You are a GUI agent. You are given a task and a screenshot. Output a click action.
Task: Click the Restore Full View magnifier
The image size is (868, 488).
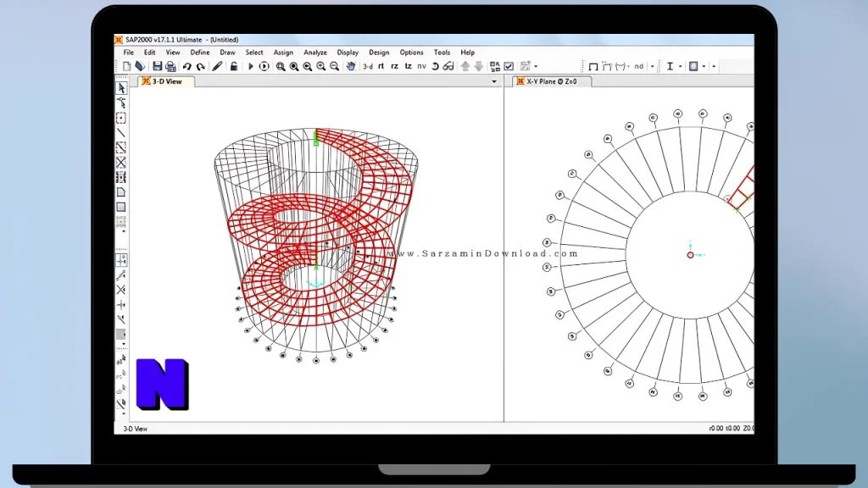coord(294,66)
